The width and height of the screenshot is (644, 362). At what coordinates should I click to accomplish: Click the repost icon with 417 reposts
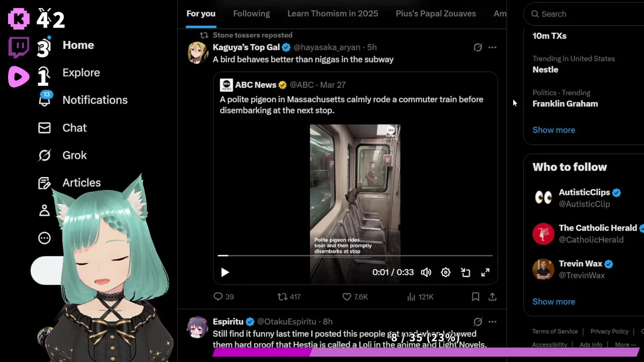tap(282, 297)
